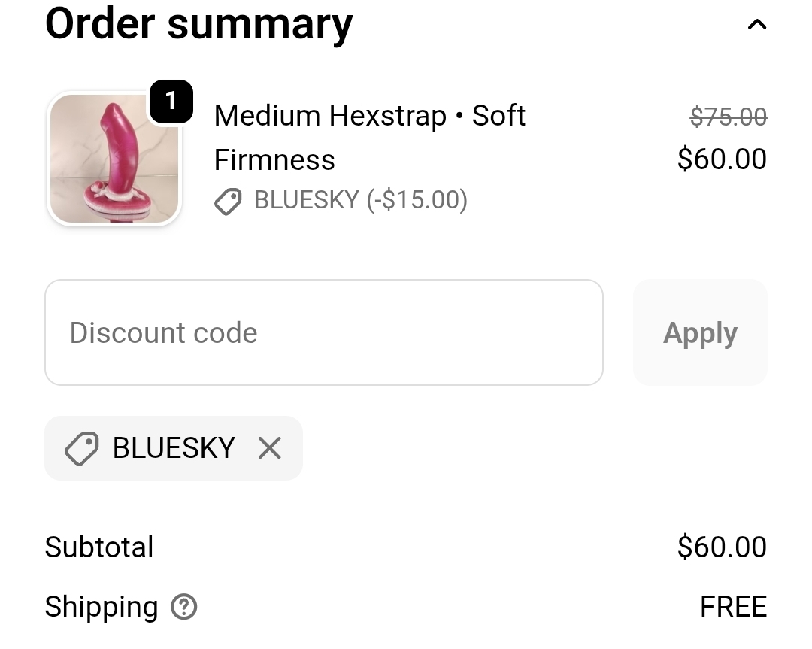
Task: Click the Order summary heading
Action: click(198, 24)
